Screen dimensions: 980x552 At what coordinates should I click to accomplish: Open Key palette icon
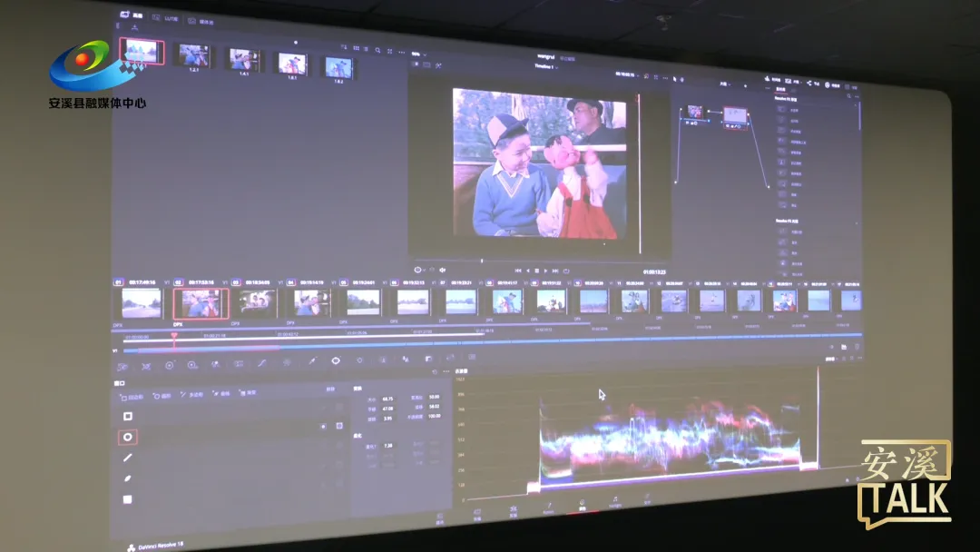(428, 359)
